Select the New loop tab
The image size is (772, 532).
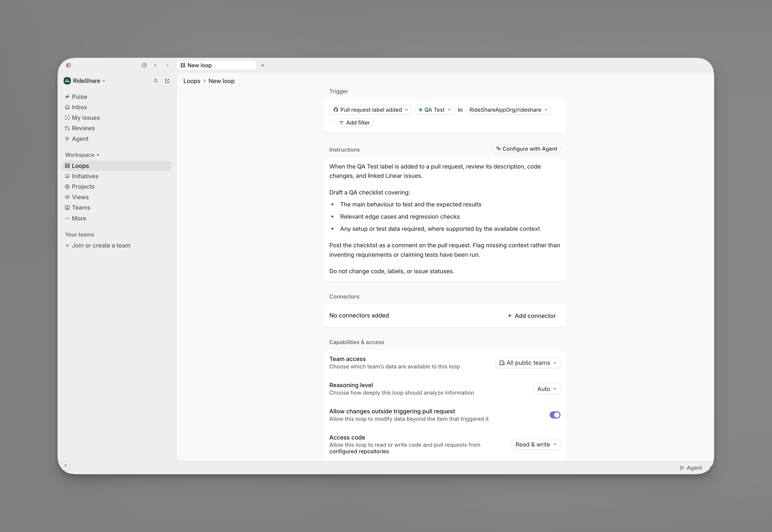tap(216, 65)
